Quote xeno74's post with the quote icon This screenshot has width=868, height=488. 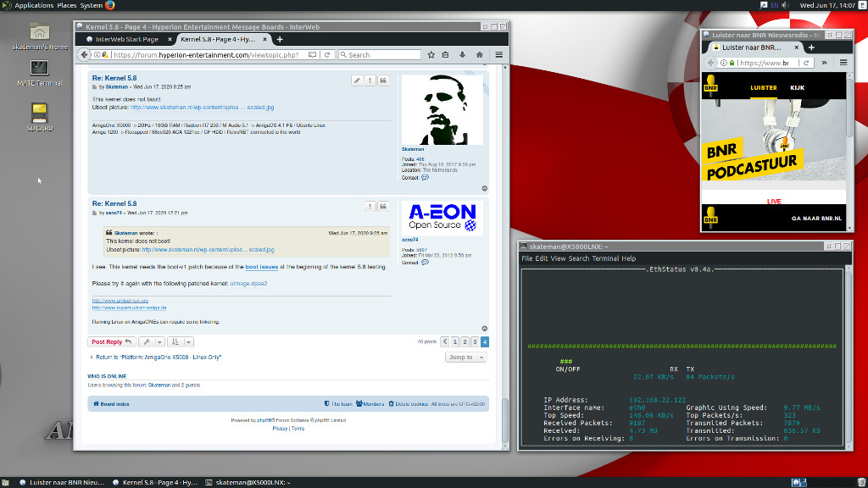[383, 207]
